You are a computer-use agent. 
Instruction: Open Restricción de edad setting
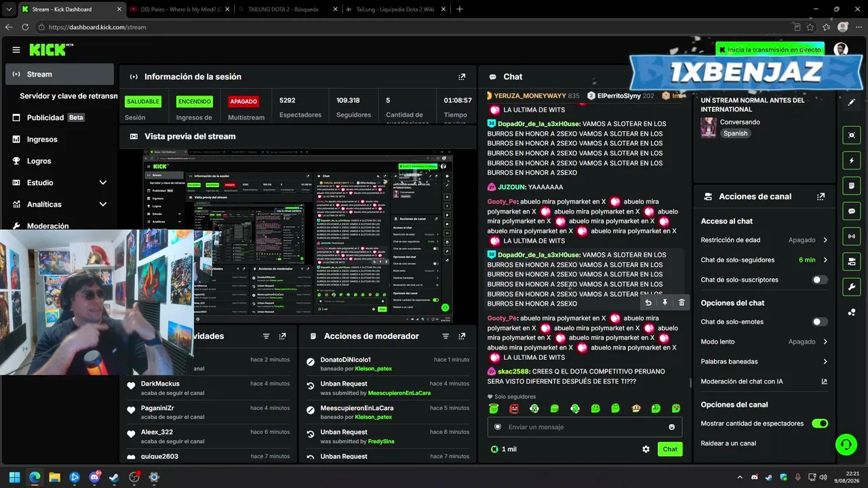coord(764,240)
